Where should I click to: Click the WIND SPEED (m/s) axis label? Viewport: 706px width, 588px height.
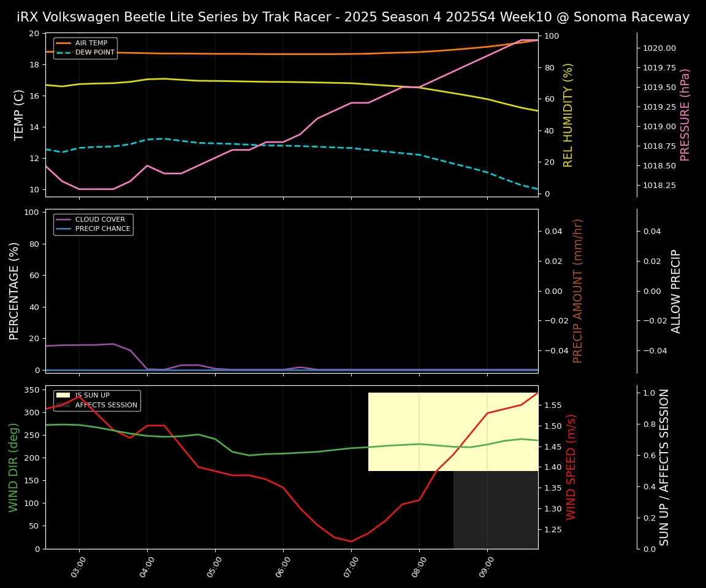(571, 467)
